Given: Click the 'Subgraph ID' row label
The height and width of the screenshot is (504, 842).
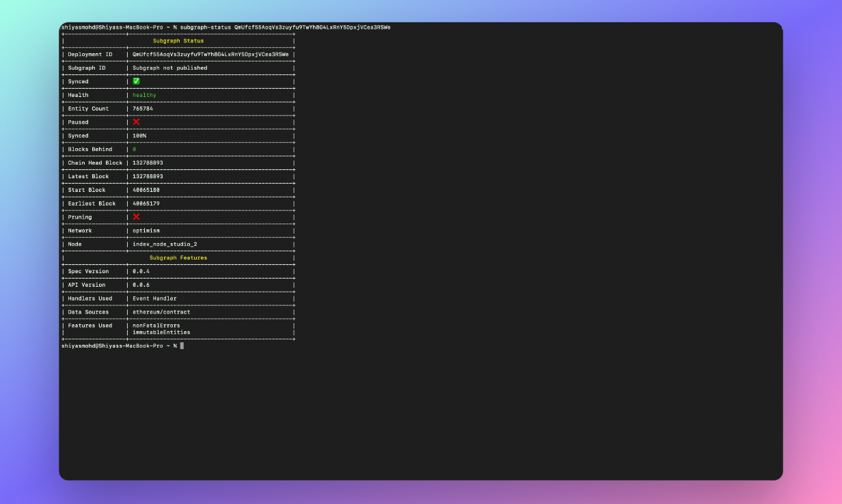Looking at the screenshot, I should click(87, 68).
